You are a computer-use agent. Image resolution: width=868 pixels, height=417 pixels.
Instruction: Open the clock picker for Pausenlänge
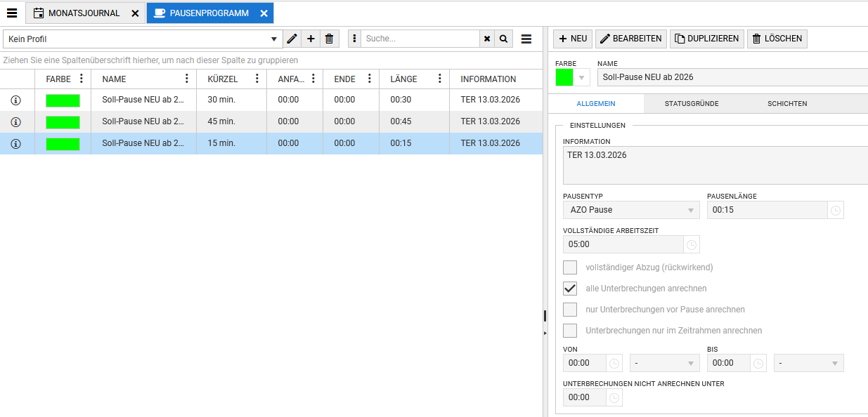coord(835,210)
